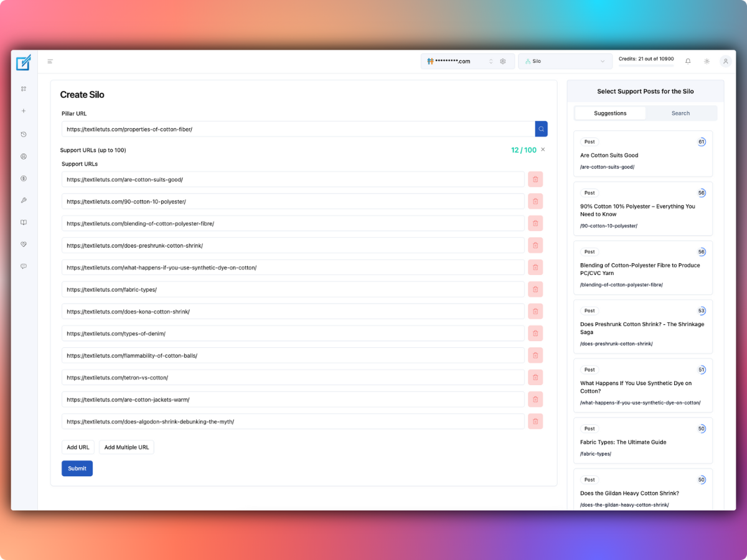This screenshot has width=747, height=560.
Task: Edit the tetron-vs-cotton support URL field
Action: pyautogui.click(x=293, y=377)
